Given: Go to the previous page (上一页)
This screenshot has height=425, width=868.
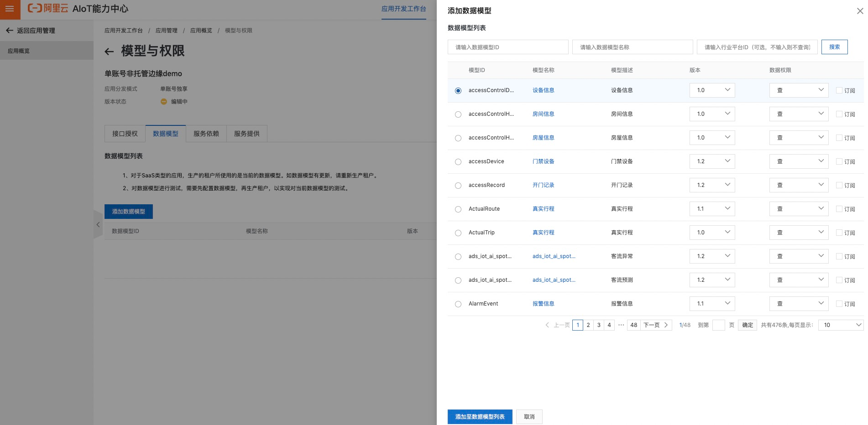Looking at the screenshot, I should 558,325.
